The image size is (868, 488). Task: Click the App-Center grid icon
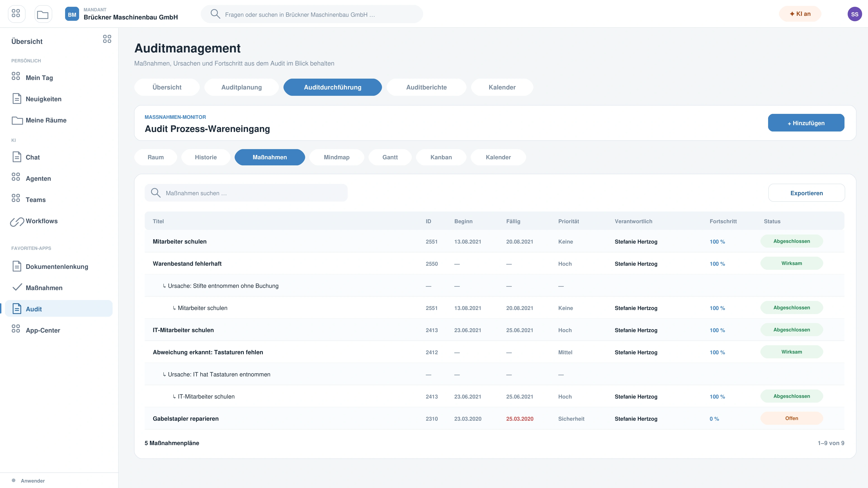click(x=16, y=329)
